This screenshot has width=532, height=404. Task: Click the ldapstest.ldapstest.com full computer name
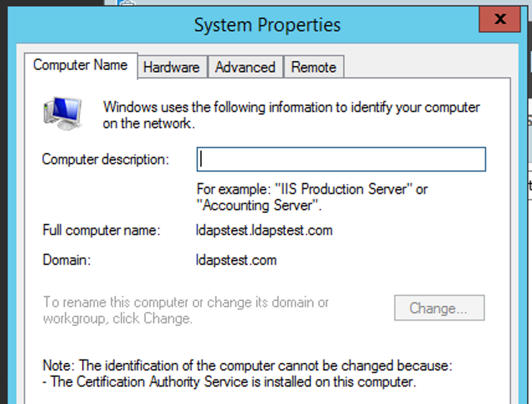(264, 231)
